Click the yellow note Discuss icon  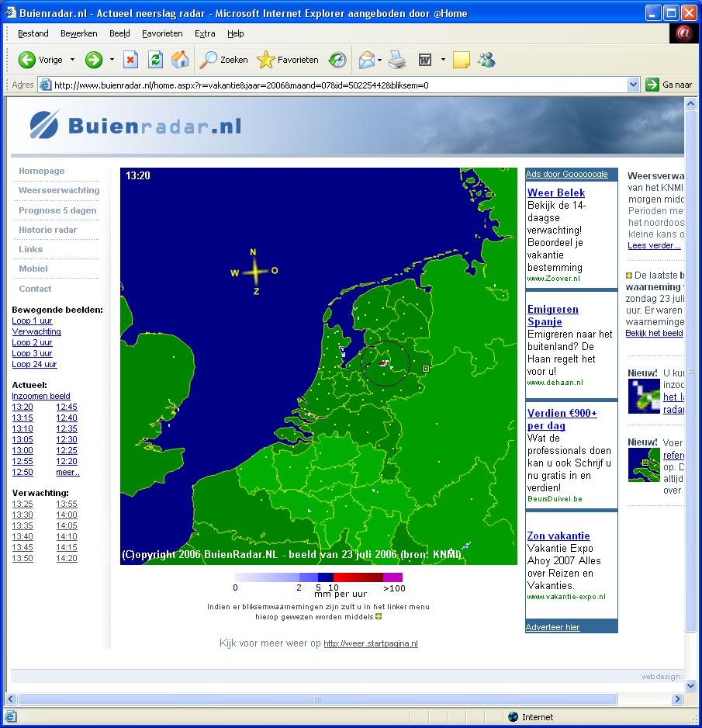[461, 60]
